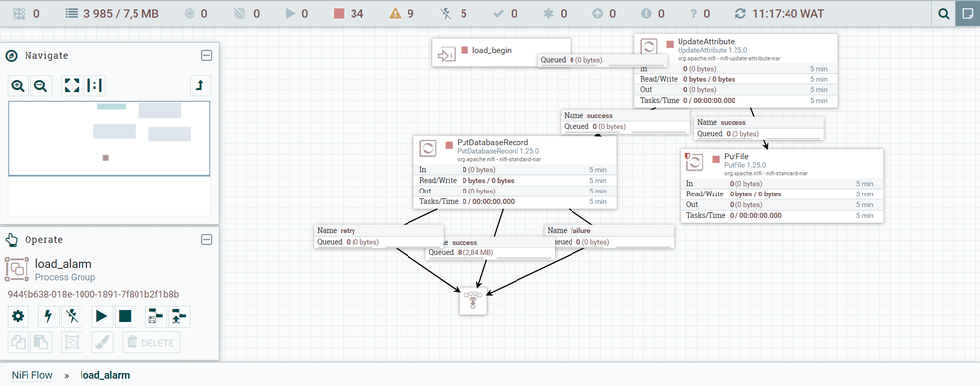980x386 pixels.
Task: Collapse the Operate panel
Action: pyautogui.click(x=207, y=239)
